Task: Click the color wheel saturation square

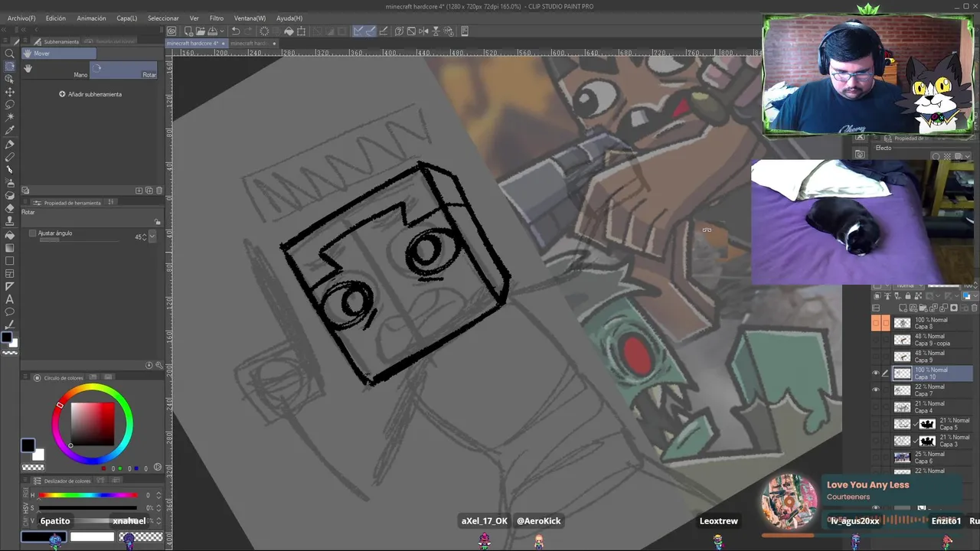Action: click(93, 423)
